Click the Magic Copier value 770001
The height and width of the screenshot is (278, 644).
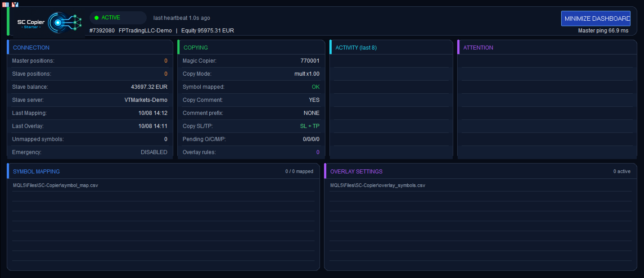(x=310, y=61)
